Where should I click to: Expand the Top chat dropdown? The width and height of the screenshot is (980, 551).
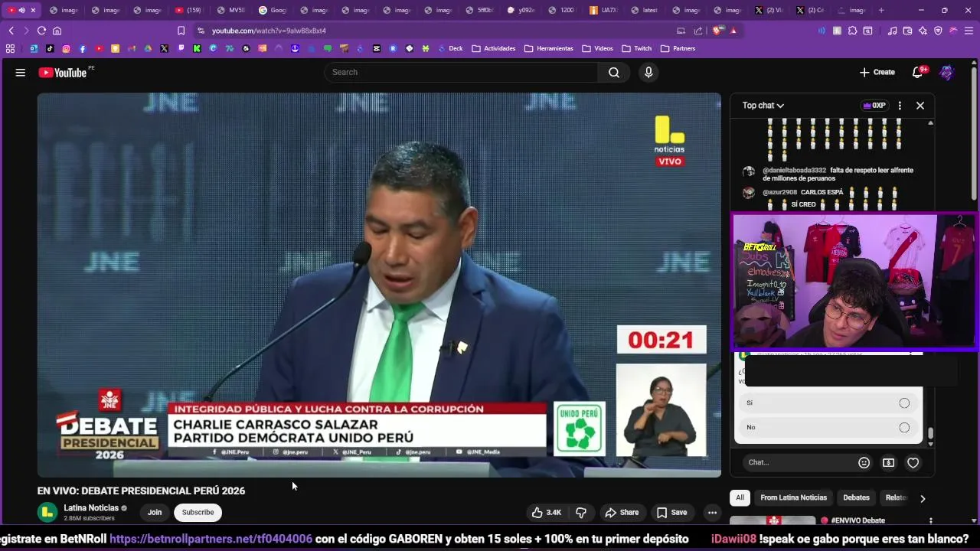(x=763, y=106)
